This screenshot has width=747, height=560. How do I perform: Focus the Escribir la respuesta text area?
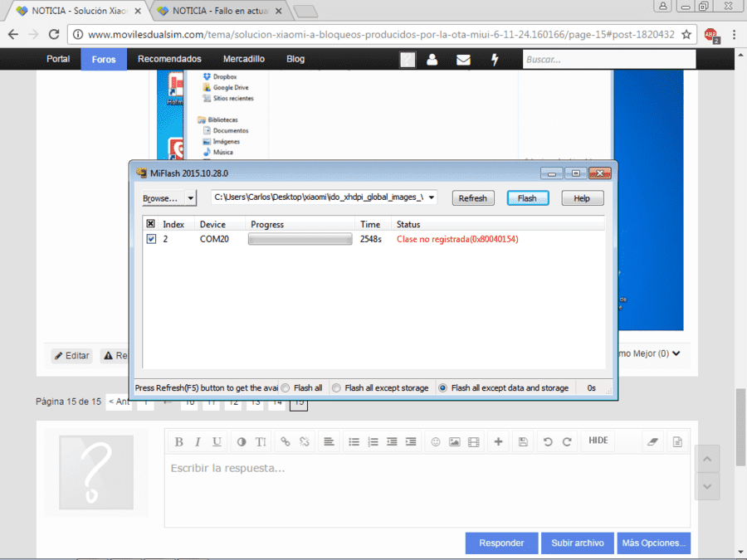click(x=427, y=490)
